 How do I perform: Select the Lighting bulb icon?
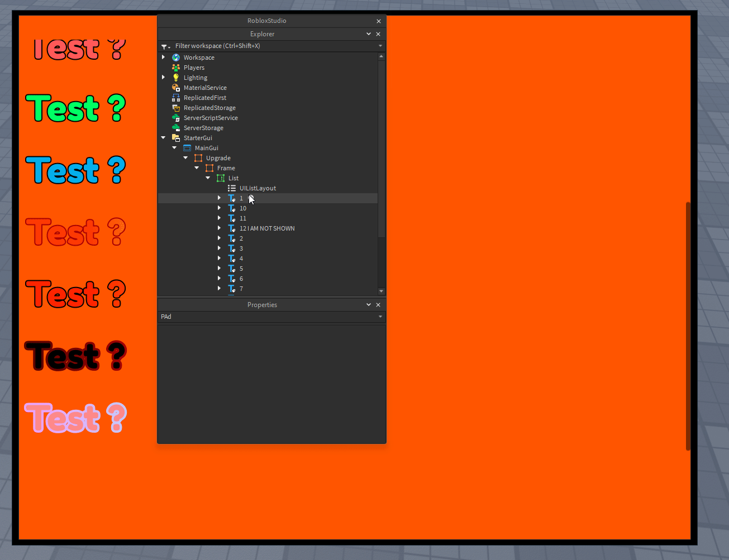(176, 77)
